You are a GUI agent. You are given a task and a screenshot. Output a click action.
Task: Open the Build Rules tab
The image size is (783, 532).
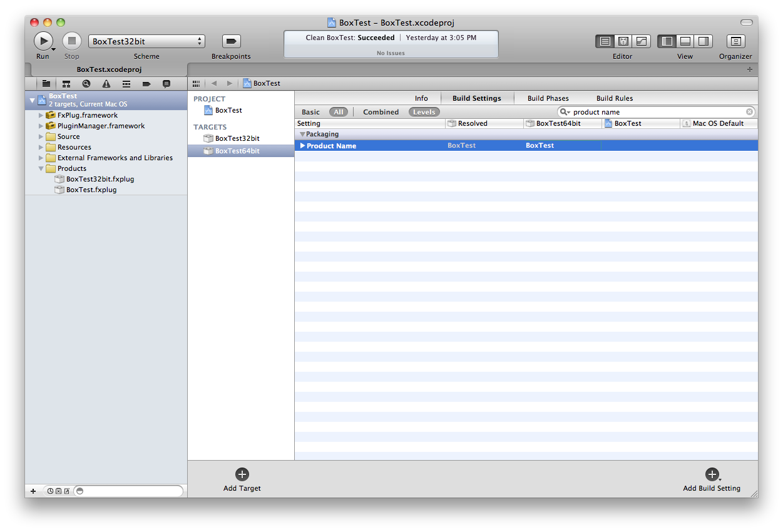pos(614,98)
